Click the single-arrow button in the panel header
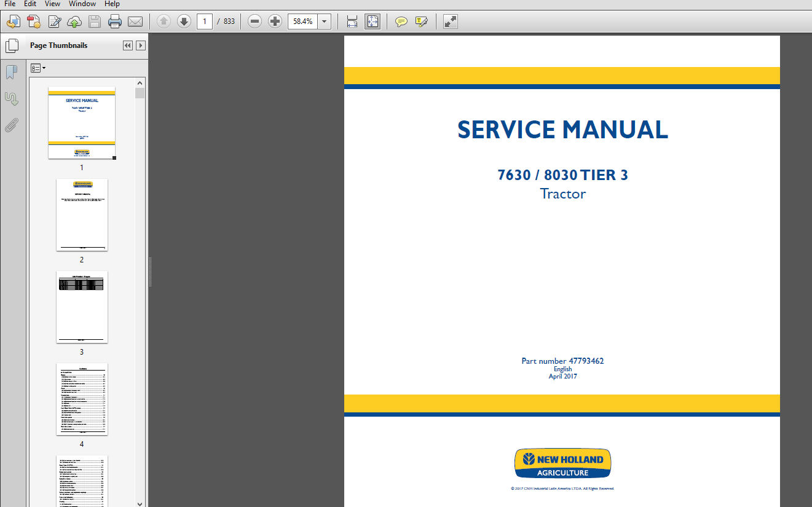The image size is (812, 507). pos(141,45)
